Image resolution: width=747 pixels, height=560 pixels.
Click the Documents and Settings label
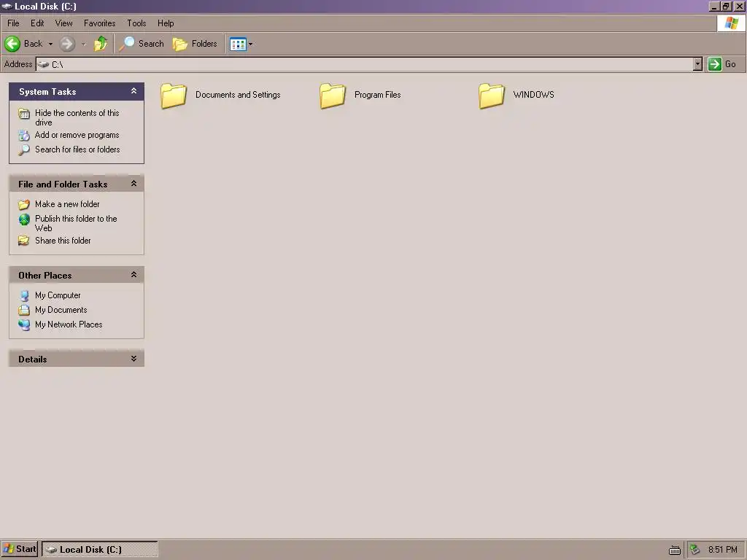tap(238, 95)
